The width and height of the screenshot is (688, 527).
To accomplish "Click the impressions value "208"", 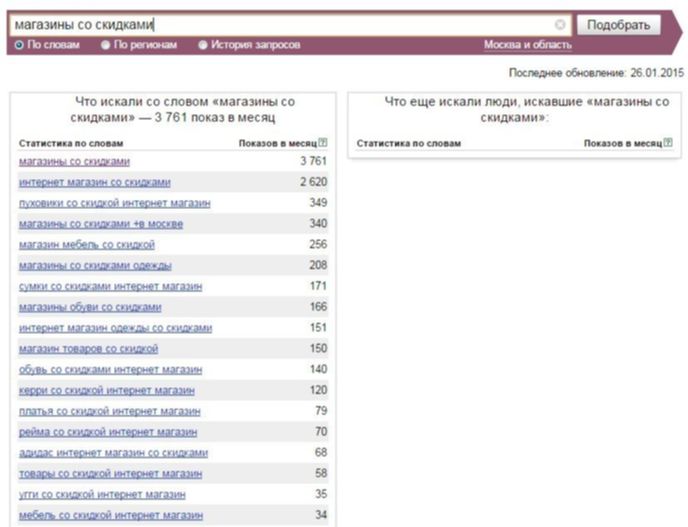I will click(x=319, y=265).
